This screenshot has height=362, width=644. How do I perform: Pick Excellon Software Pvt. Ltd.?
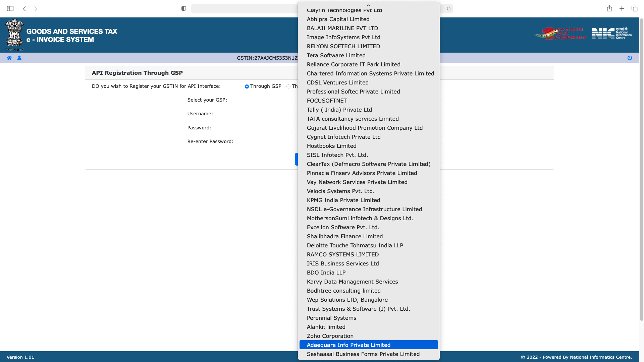369,228
